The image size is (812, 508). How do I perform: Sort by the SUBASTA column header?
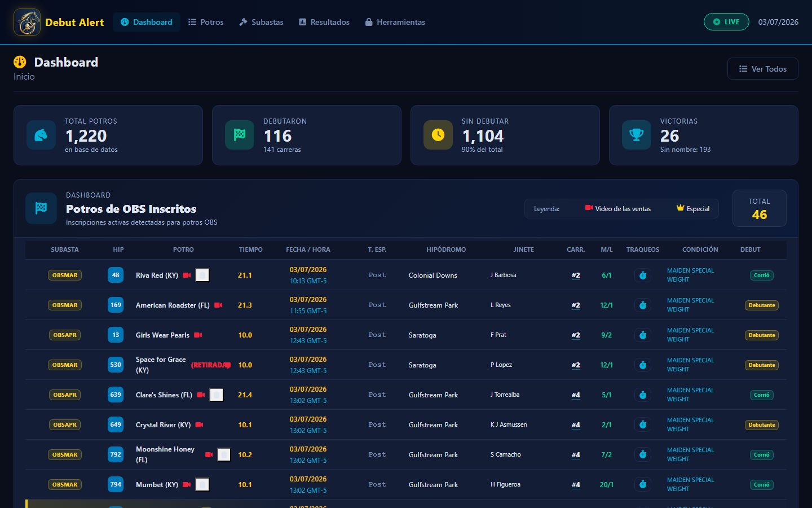tap(65, 249)
